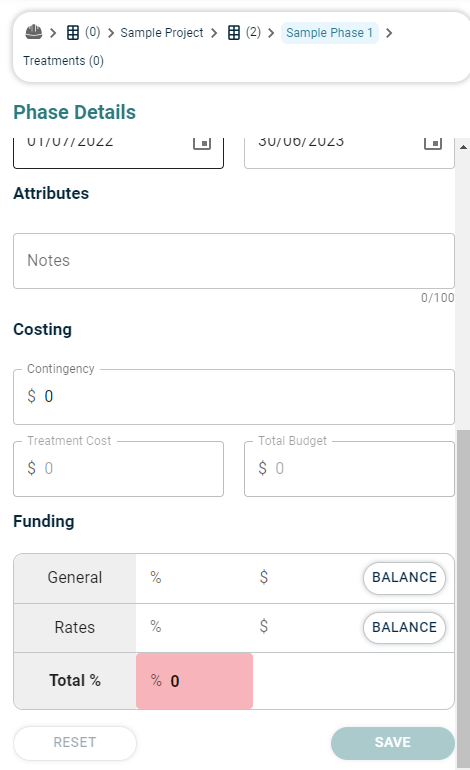
Task: Click the chevron after Sample Project
Action: [x=214, y=33]
